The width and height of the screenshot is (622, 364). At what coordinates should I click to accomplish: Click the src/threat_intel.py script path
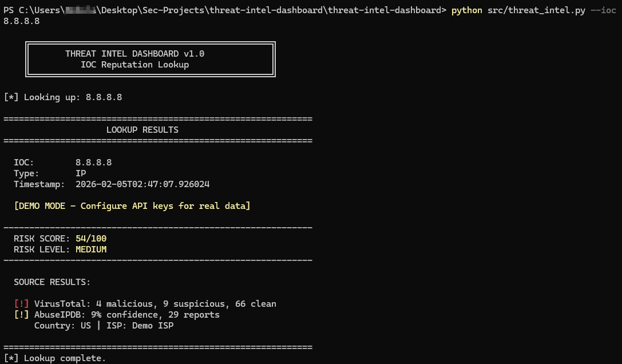[x=536, y=10]
